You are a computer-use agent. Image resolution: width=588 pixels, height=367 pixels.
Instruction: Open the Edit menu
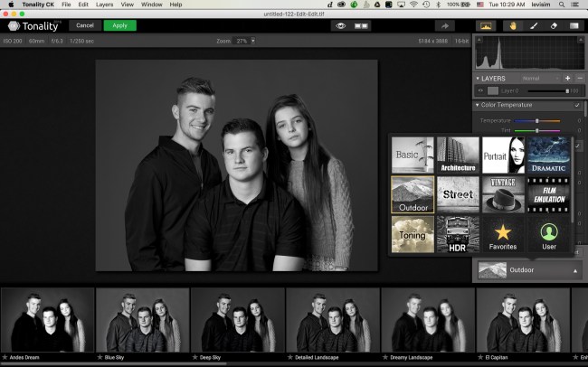(83, 5)
